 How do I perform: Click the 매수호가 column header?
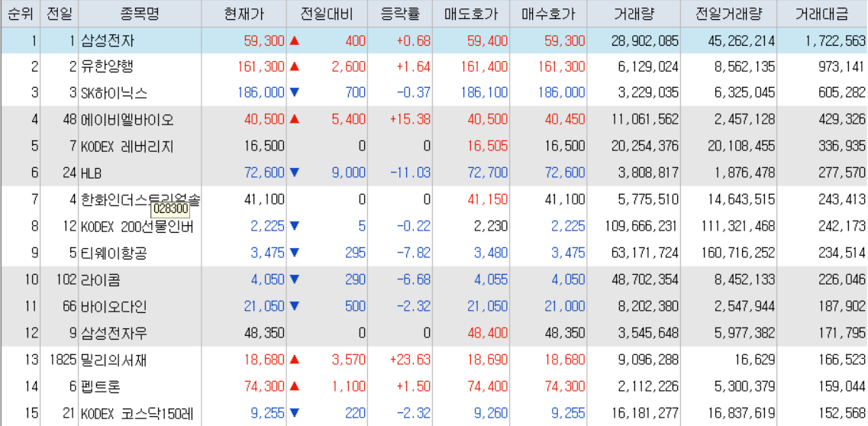[x=548, y=14]
